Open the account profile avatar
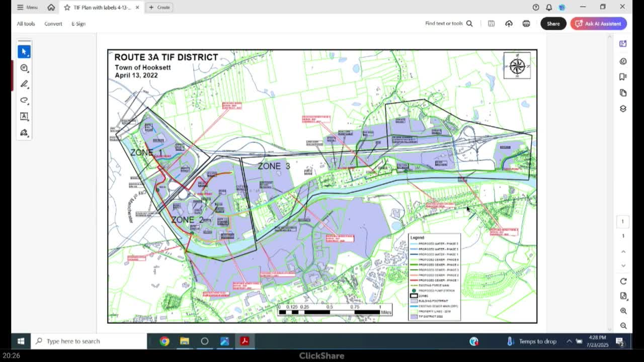Screen dimensions: 644x362 click(562, 7)
